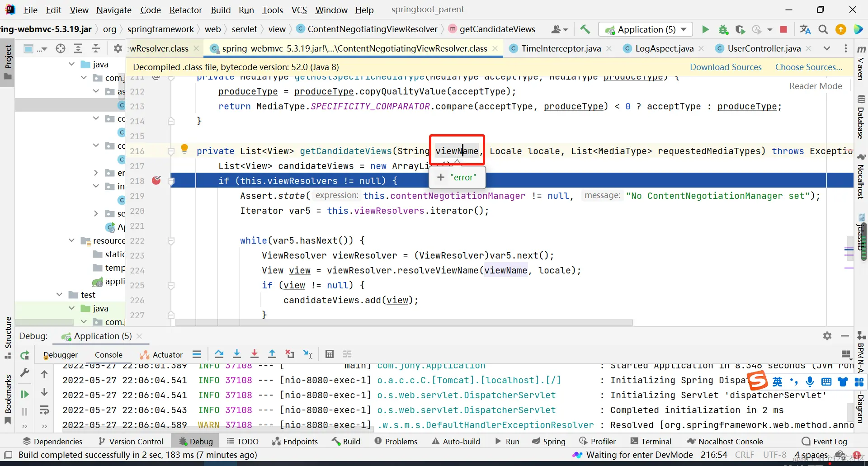
Task: Rerun Application (5) in Debug panel
Action: click(24, 355)
